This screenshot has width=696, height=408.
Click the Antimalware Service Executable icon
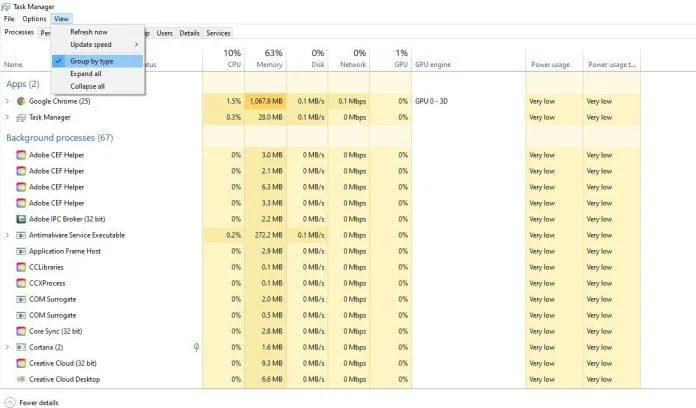[x=21, y=235]
